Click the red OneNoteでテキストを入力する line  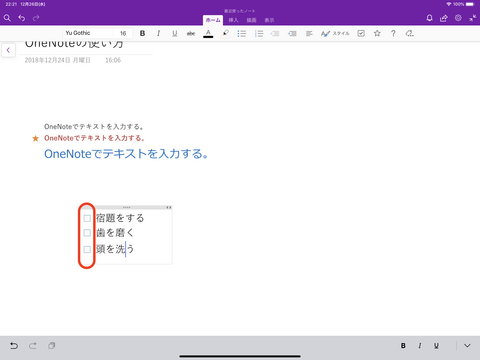click(x=94, y=138)
